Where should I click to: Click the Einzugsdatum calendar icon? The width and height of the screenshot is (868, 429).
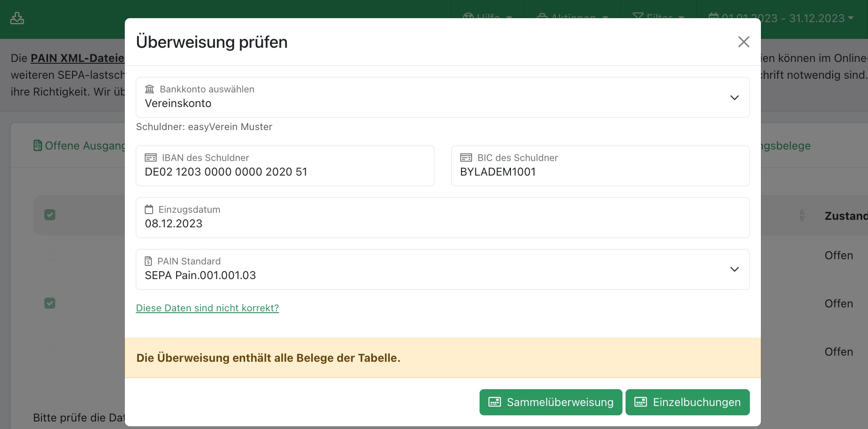point(149,210)
